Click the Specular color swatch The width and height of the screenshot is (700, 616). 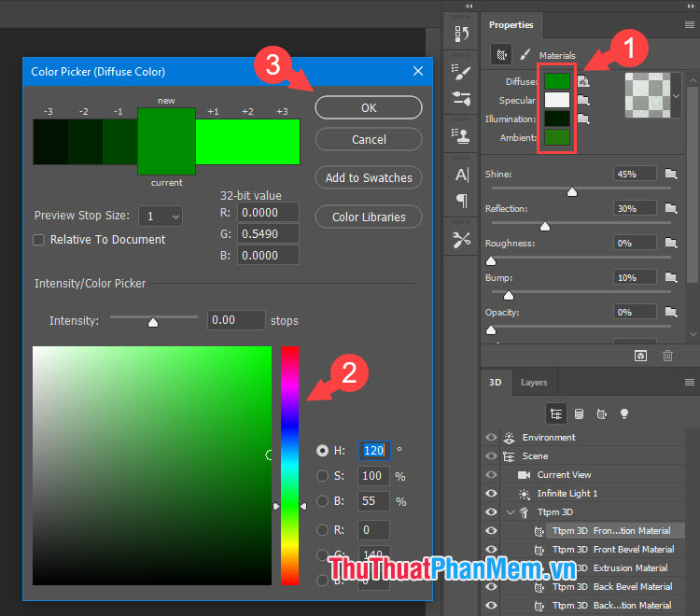tap(556, 100)
